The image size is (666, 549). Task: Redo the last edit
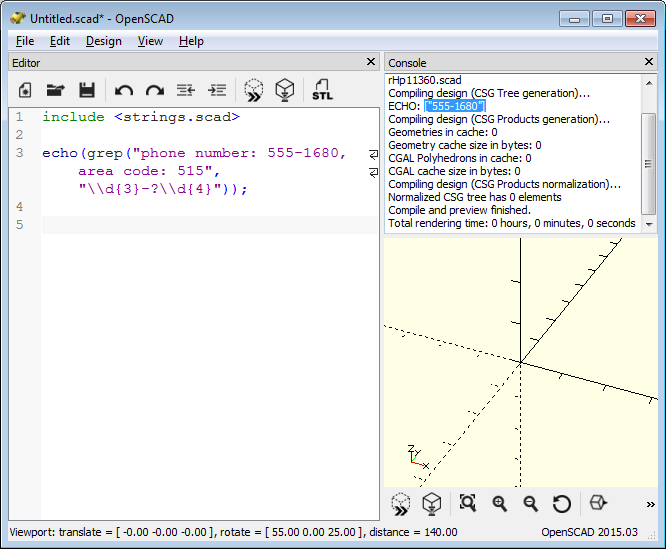[155, 90]
